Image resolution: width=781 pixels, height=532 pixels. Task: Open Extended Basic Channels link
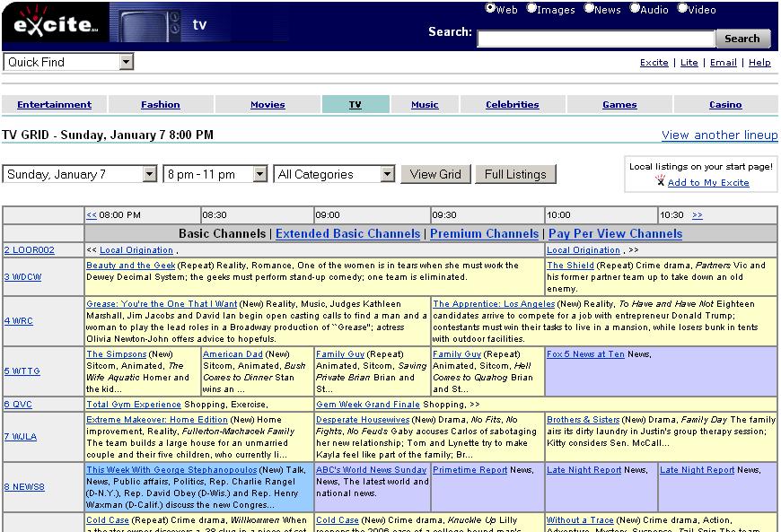click(347, 233)
